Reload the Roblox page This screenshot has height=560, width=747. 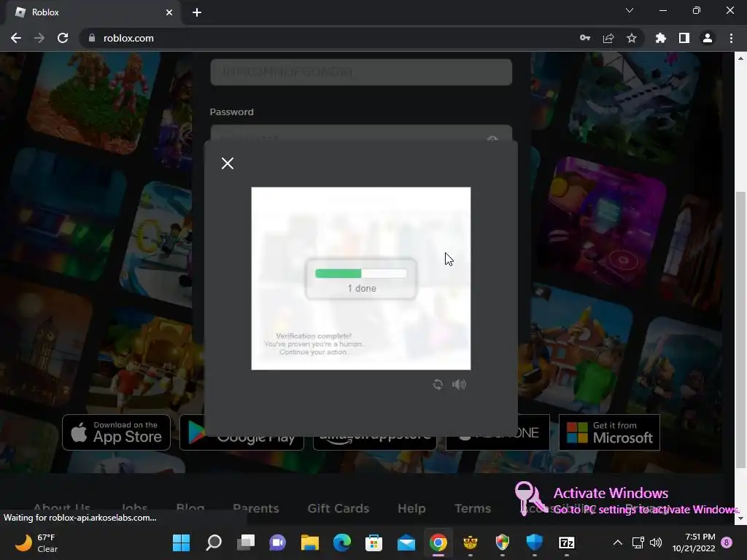point(63,38)
